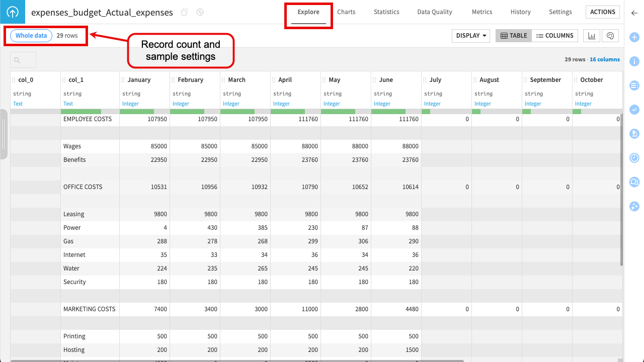Open the quick column stats chart icon
Screen dimensions: 644x362
[x=592, y=35]
